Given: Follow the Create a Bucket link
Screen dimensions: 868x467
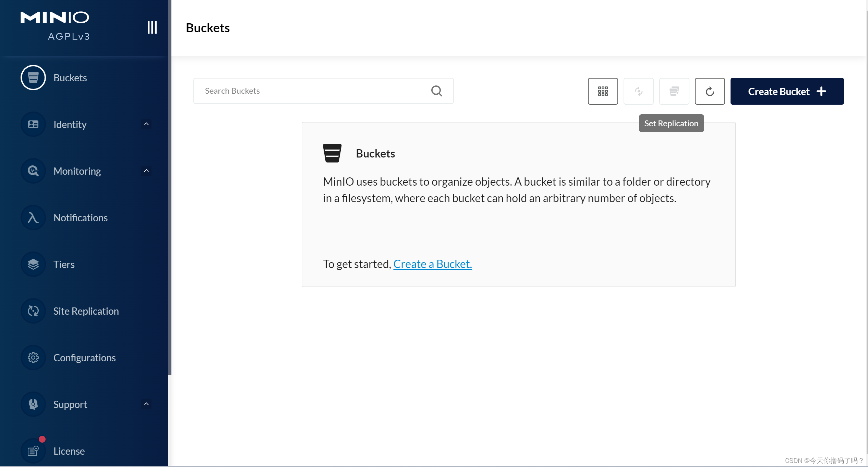Looking at the screenshot, I should click(432, 264).
